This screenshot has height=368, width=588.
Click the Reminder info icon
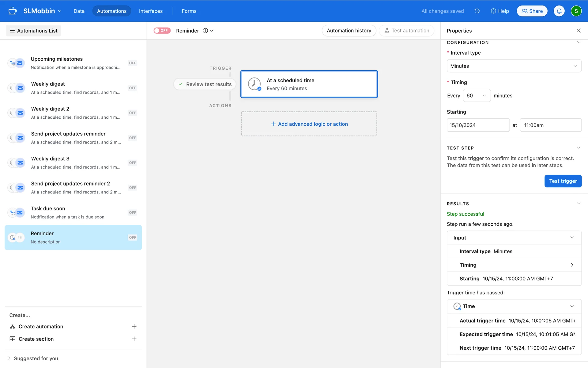click(205, 31)
